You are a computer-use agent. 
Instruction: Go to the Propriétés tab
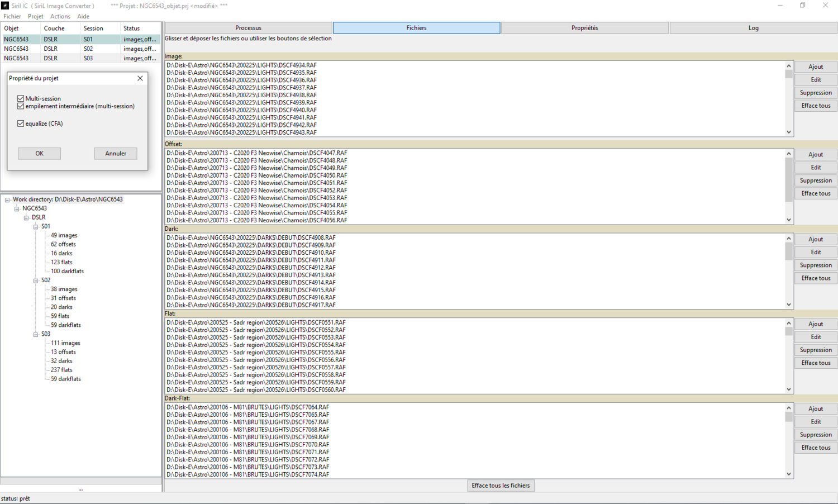point(585,28)
